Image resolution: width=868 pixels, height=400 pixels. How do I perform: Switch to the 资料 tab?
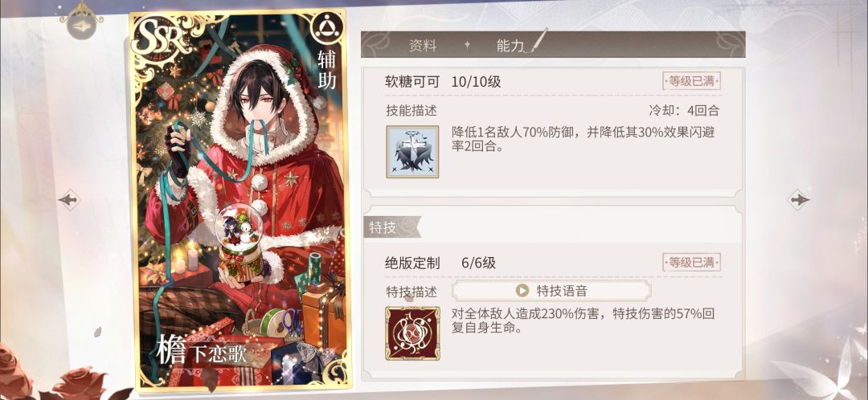[423, 46]
